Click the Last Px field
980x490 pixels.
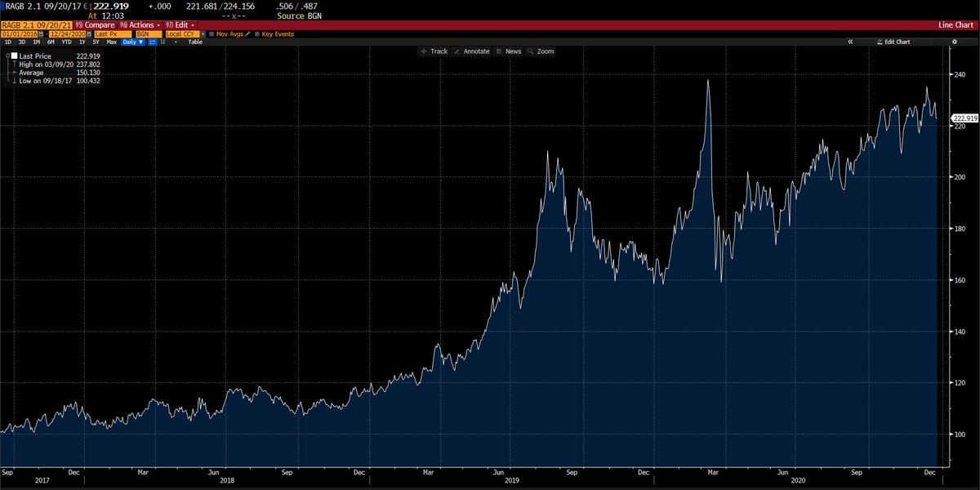(x=113, y=34)
